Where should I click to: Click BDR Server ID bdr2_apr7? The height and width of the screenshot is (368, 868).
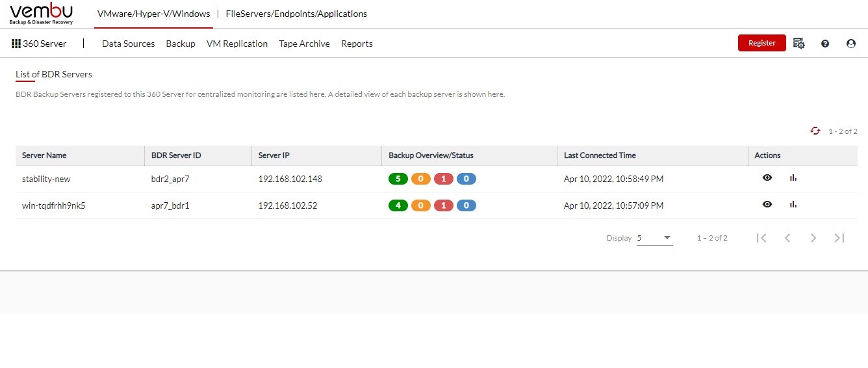pyautogui.click(x=172, y=179)
